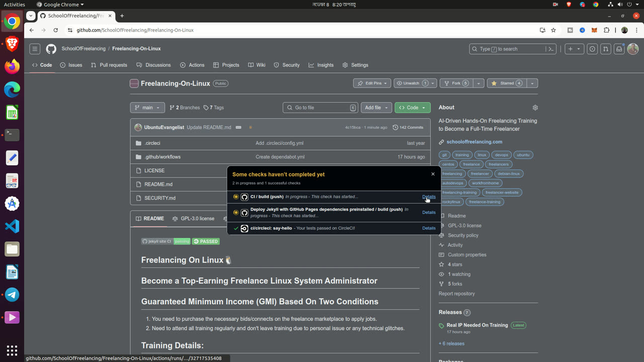644x362 pixels.
Task: Open the Wiki tab
Action: click(x=257, y=65)
